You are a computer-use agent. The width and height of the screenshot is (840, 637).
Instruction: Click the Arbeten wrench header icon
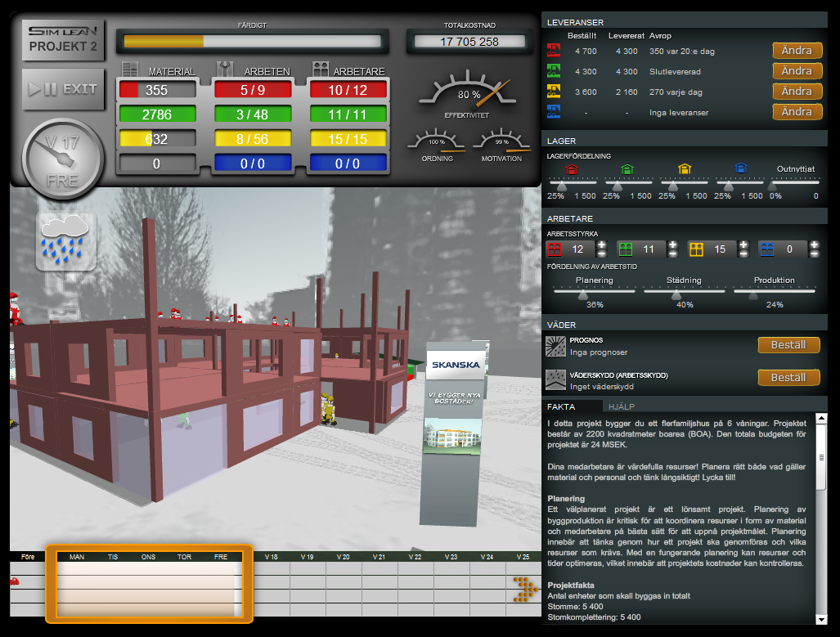click(225, 70)
